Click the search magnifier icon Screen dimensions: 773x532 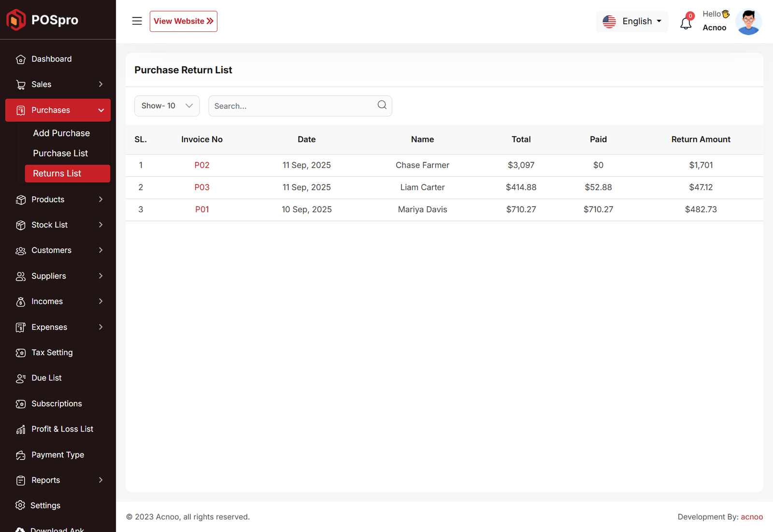[x=382, y=105]
